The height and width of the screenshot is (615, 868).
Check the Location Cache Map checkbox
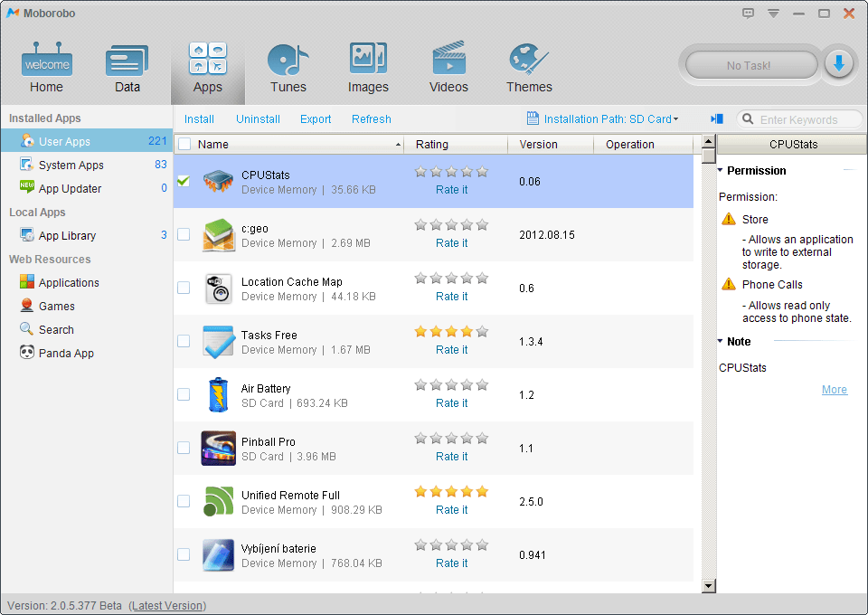(184, 288)
